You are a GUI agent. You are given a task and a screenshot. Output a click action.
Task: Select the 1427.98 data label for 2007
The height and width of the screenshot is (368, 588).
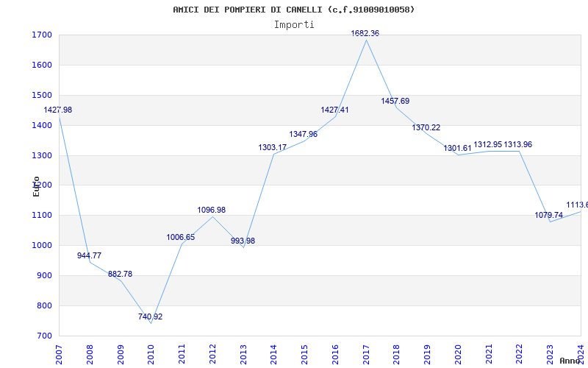[58, 110]
